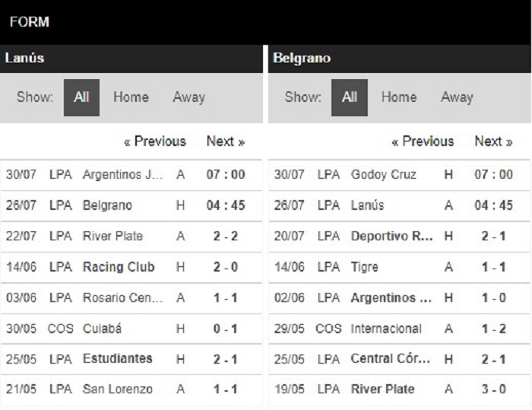The image size is (532, 410).
Task: Open the Tigre 1 - 1 match result
Action: [x=494, y=267]
